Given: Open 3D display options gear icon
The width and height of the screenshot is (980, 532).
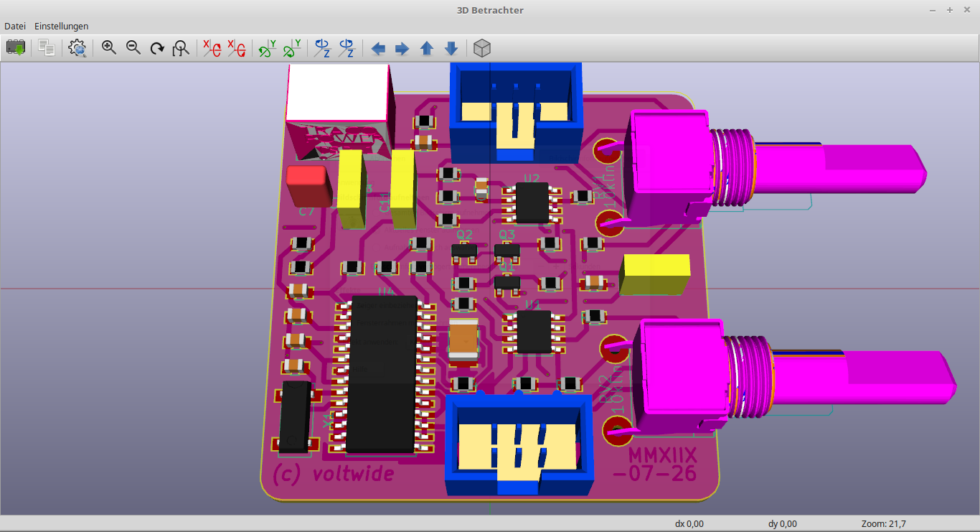Looking at the screenshot, I should [77, 48].
